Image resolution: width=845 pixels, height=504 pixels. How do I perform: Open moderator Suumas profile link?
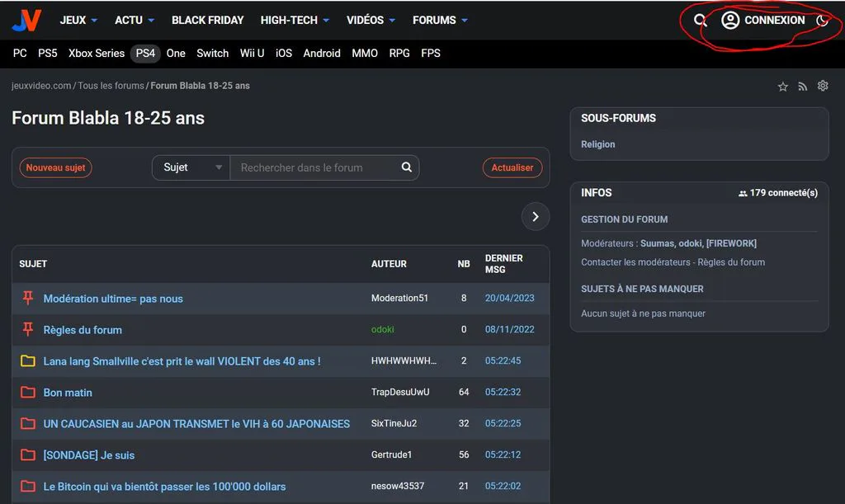pyautogui.click(x=657, y=243)
